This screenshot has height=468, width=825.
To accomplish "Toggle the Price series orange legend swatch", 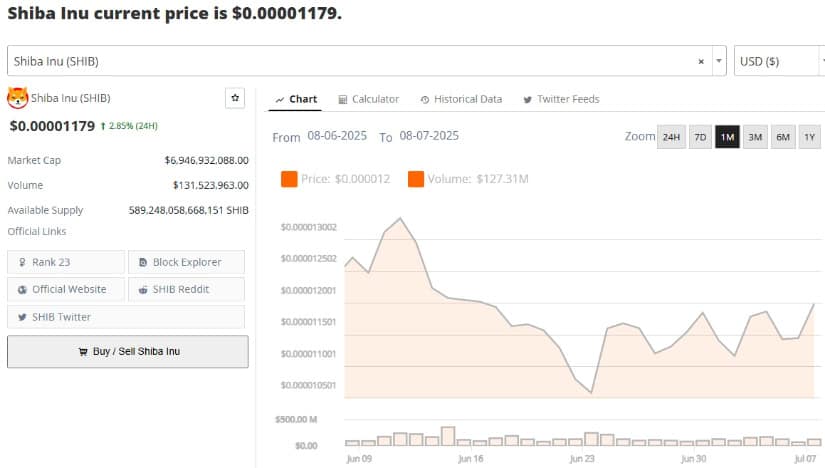I will (x=289, y=179).
